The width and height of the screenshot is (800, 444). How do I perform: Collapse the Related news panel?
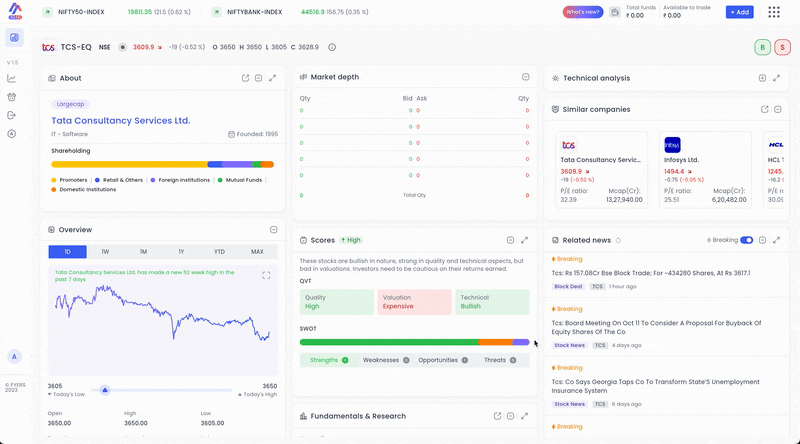pyautogui.click(x=762, y=240)
